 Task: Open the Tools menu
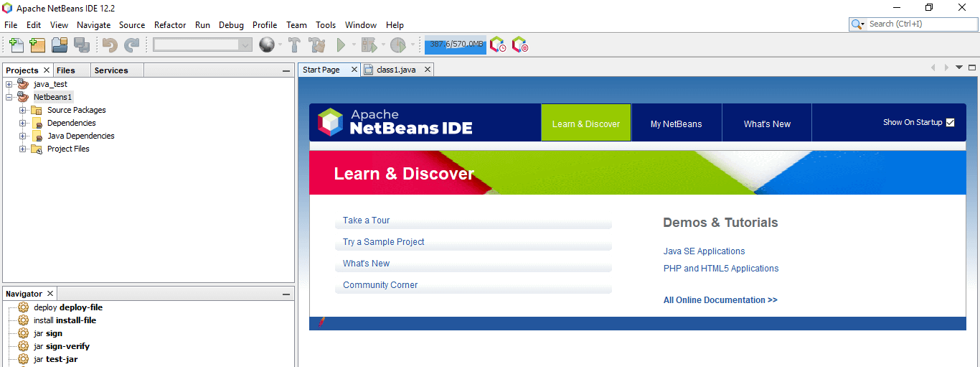tap(326, 24)
